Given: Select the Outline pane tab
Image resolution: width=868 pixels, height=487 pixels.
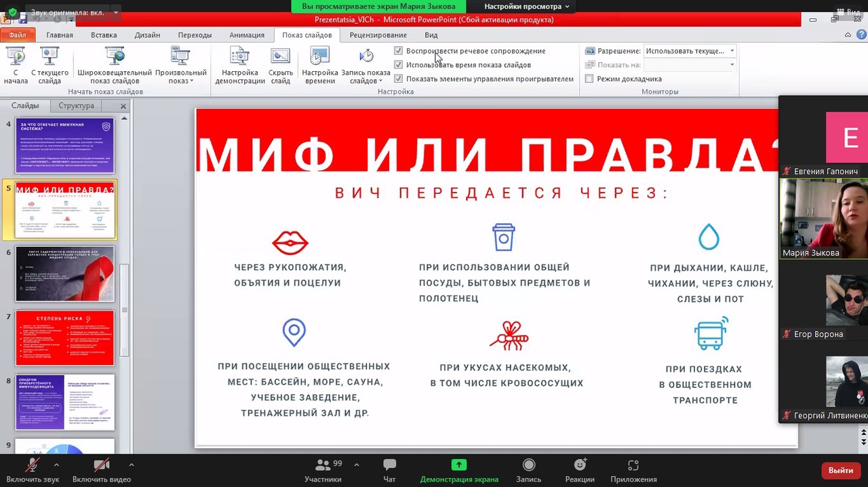Looking at the screenshot, I should [76, 106].
